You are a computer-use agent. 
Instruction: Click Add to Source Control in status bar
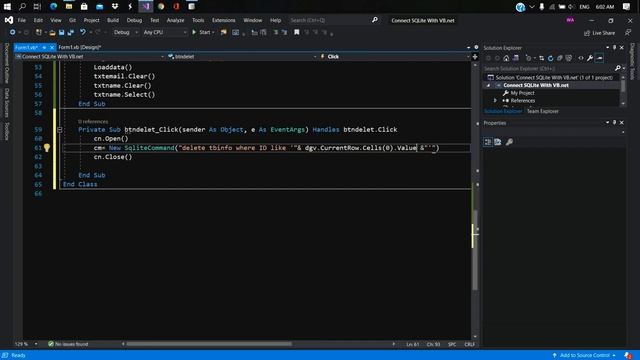click(x=584, y=355)
